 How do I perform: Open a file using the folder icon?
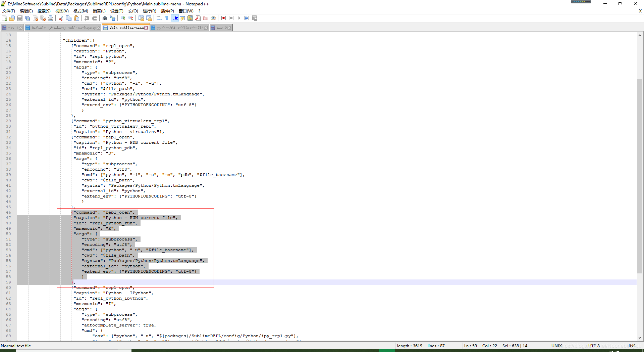pyautogui.click(x=12, y=18)
